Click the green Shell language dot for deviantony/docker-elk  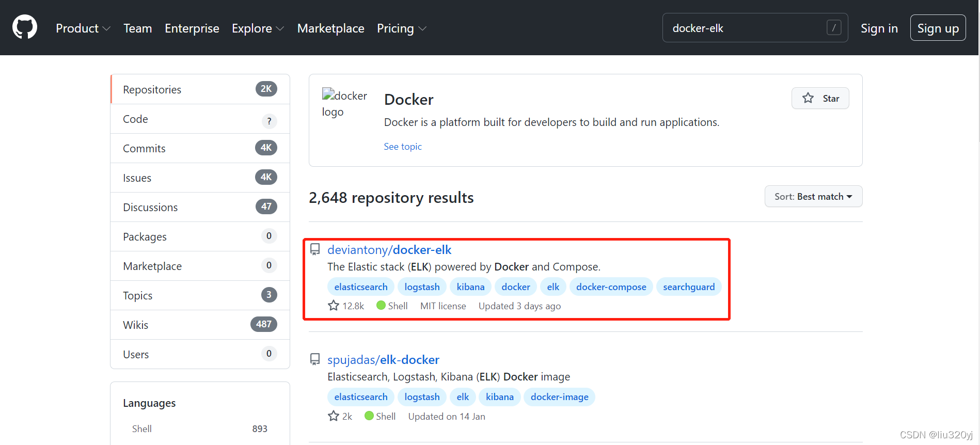381,305
